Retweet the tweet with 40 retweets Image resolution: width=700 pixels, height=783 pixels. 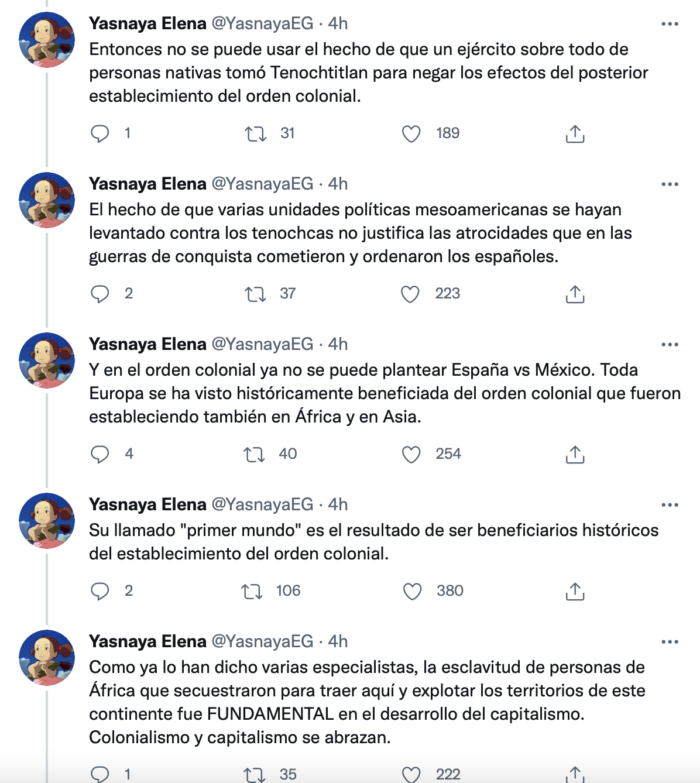(x=255, y=453)
